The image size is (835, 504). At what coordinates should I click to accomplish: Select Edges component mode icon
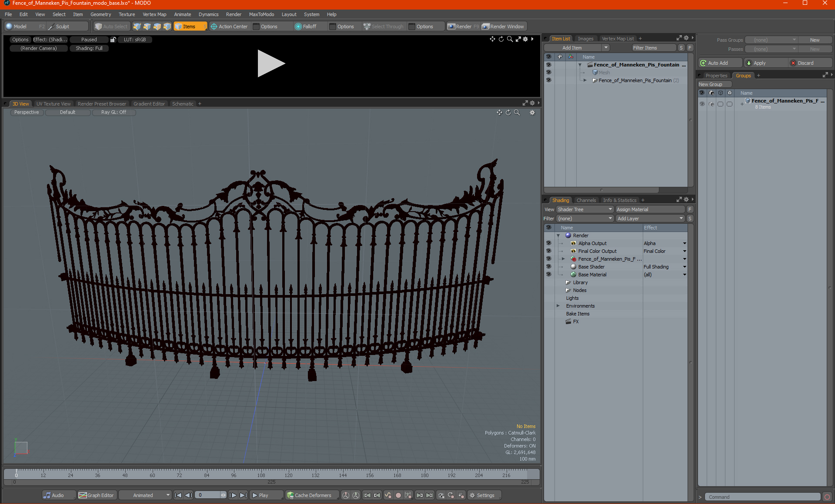147,27
